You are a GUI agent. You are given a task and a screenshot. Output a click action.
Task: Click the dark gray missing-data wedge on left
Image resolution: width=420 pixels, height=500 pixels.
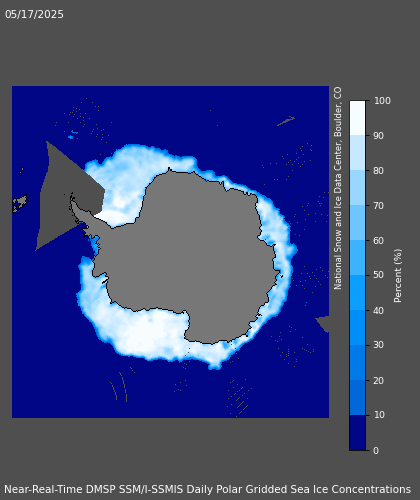63,197
